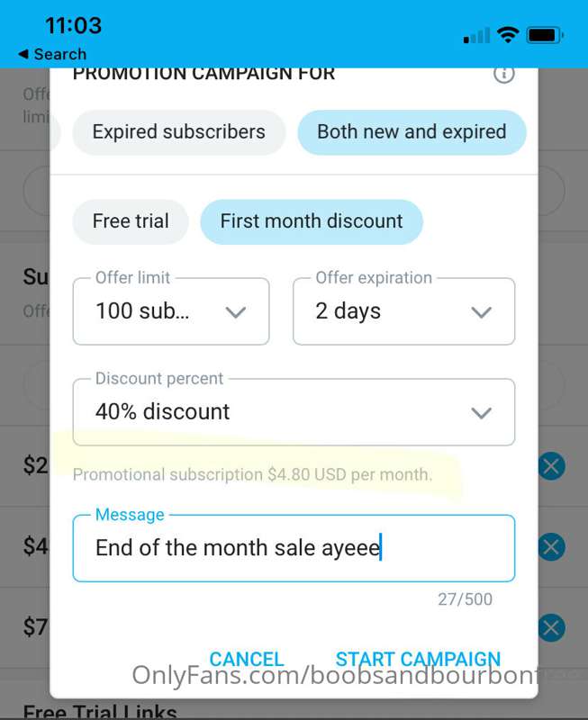The image size is (588, 720).
Task: Focus the Message text field
Action: point(294,548)
